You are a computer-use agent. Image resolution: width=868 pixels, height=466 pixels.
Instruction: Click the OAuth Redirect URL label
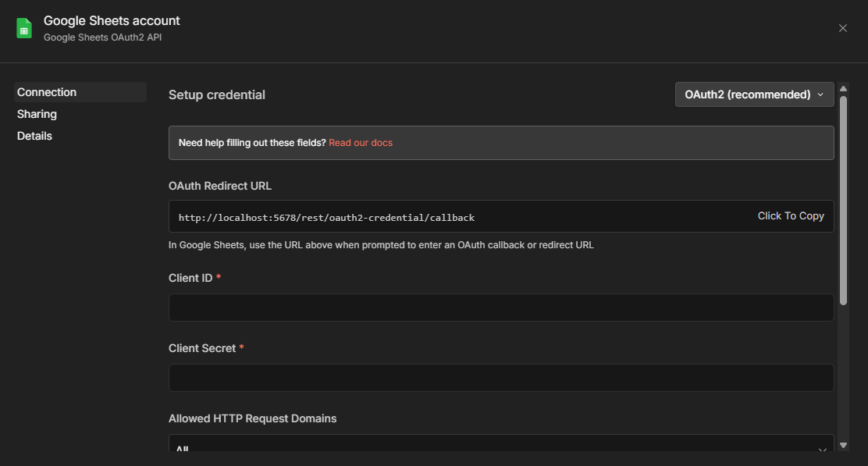[x=220, y=186]
